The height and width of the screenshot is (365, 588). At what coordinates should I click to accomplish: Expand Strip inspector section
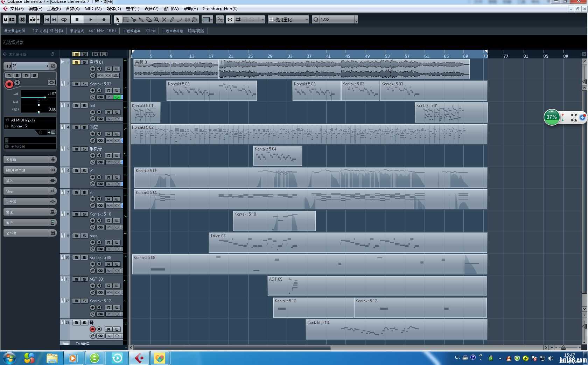click(x=30, y=191)
